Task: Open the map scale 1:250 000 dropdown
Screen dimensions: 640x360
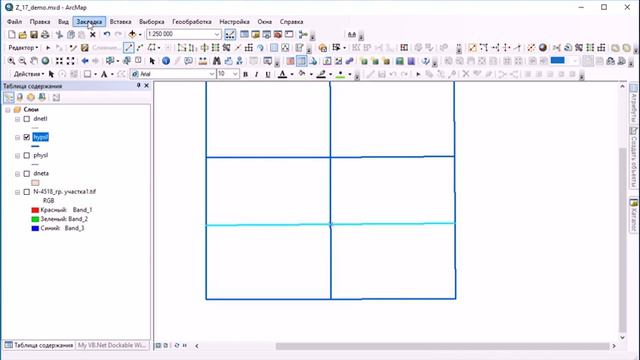Action: (217, 34)
